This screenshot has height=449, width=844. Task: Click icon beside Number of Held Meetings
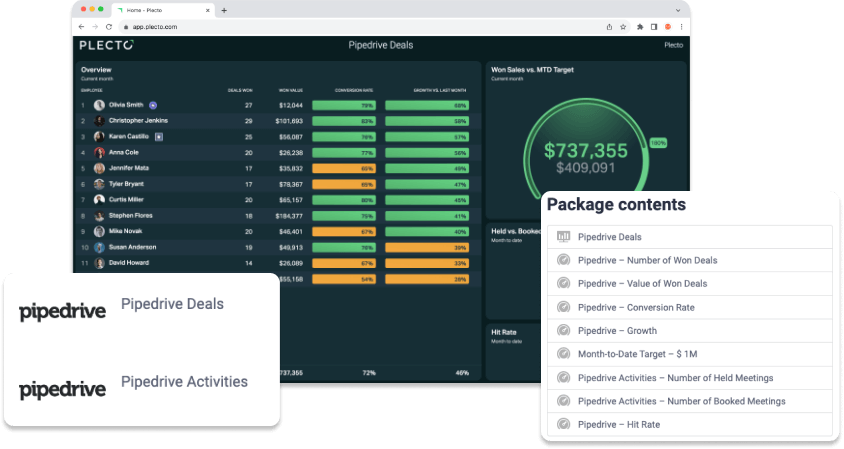pyautogui.click(x=564, y=377)
